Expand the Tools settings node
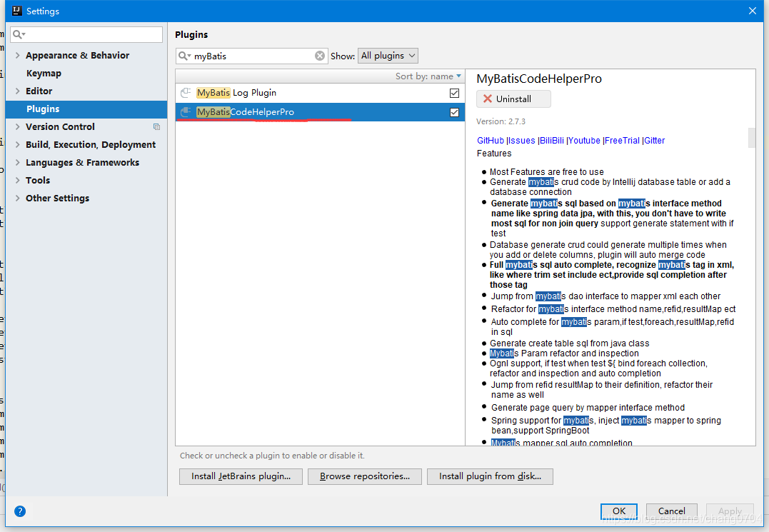Viewport: 769px width, 532px height. 18,181
